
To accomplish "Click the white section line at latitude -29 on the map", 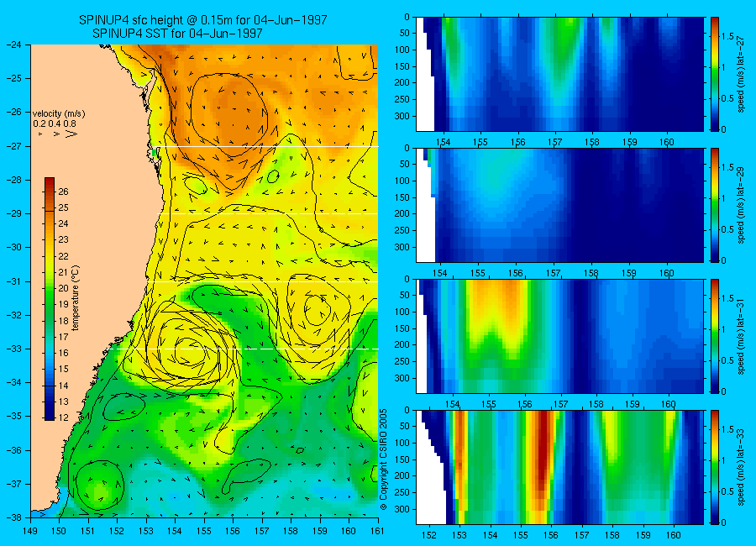I will pos(270,213).
